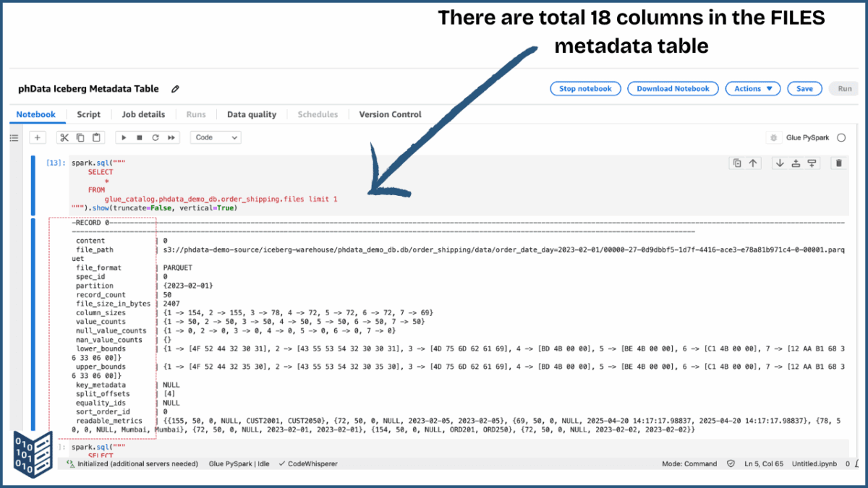Expand the Actions dropdown menu
Viewport: 868px width, 488px height.
[x=752, y=89]
